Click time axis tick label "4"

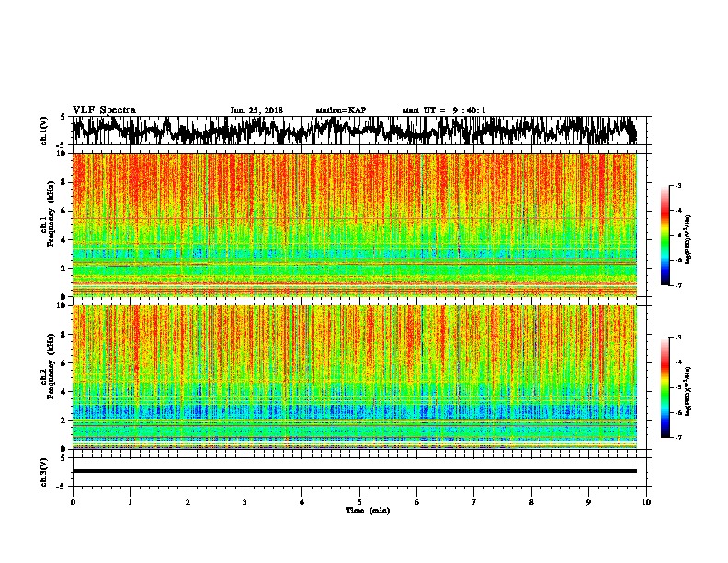302,502
